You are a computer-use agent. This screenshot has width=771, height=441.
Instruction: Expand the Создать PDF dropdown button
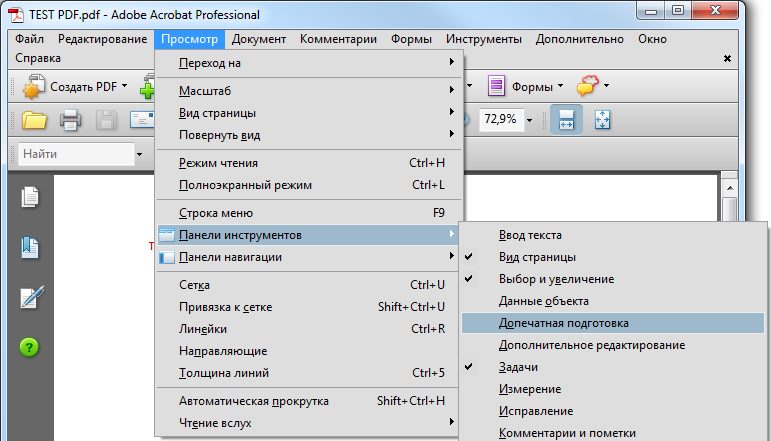click(x=124, y=87)
